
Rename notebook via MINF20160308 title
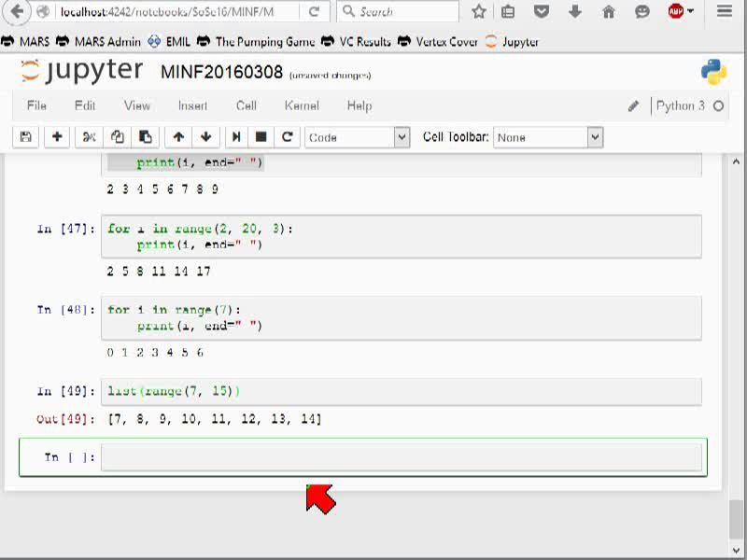pos(221,73)
